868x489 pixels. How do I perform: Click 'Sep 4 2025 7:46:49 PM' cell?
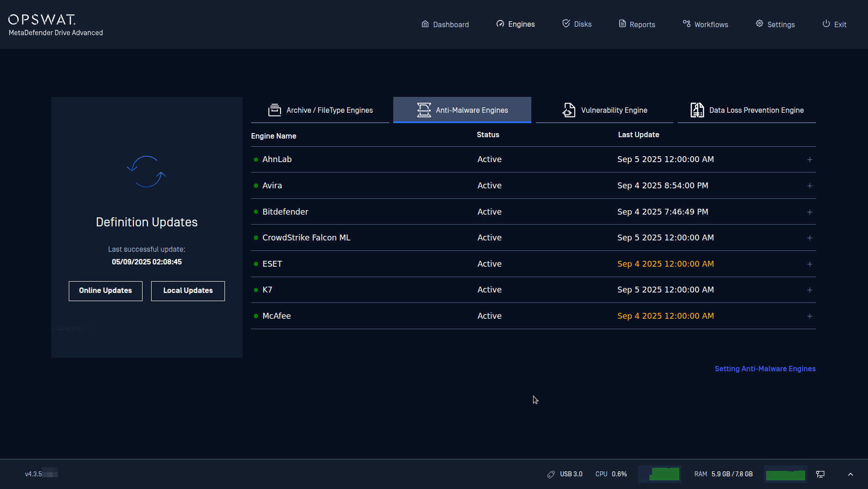pyautogui.click(x=663, y=212)
